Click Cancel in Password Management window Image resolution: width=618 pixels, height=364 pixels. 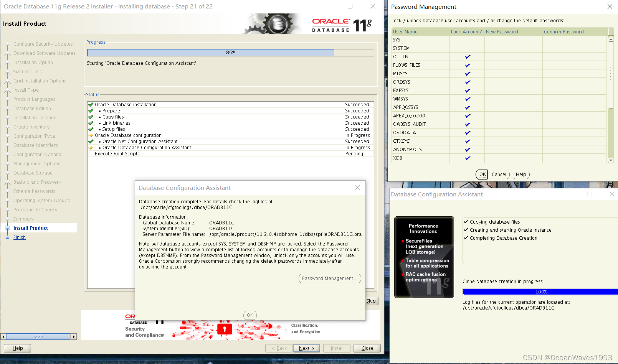click(x=499, y=175)
